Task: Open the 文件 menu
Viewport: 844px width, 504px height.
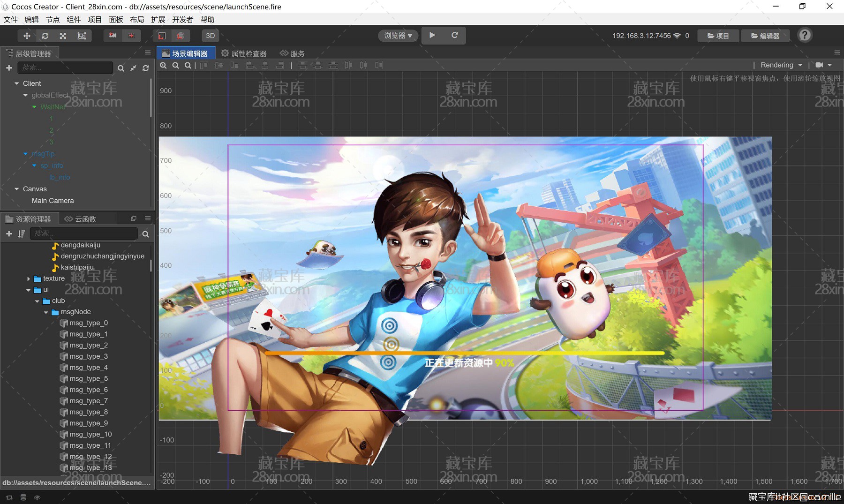Action: pyautogui.click(x=10, y=20)
